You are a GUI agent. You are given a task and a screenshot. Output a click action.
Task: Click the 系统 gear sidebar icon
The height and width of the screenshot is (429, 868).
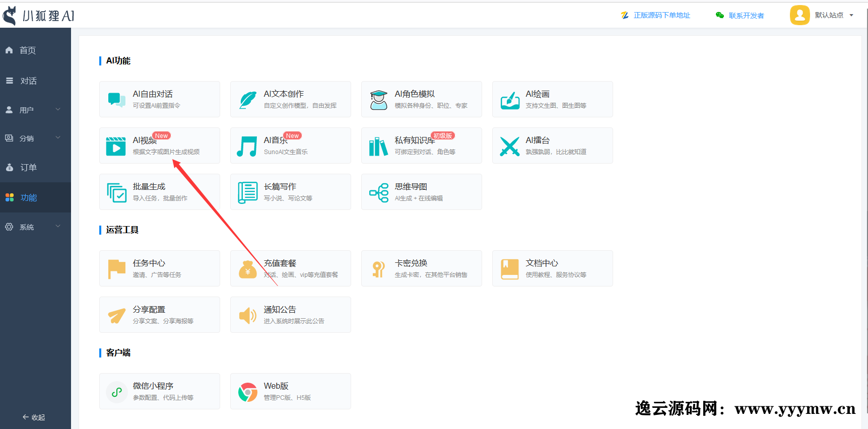pyautogui.click(x=9, y=227)
